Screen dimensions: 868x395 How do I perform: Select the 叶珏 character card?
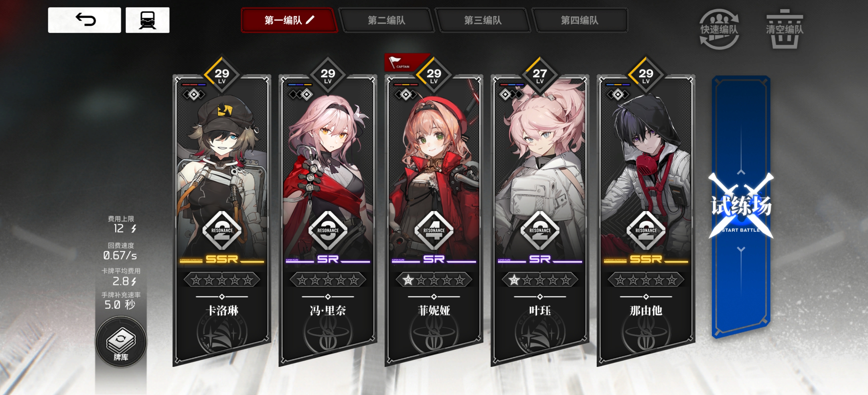pyautogui.click(x=539, y=219)
